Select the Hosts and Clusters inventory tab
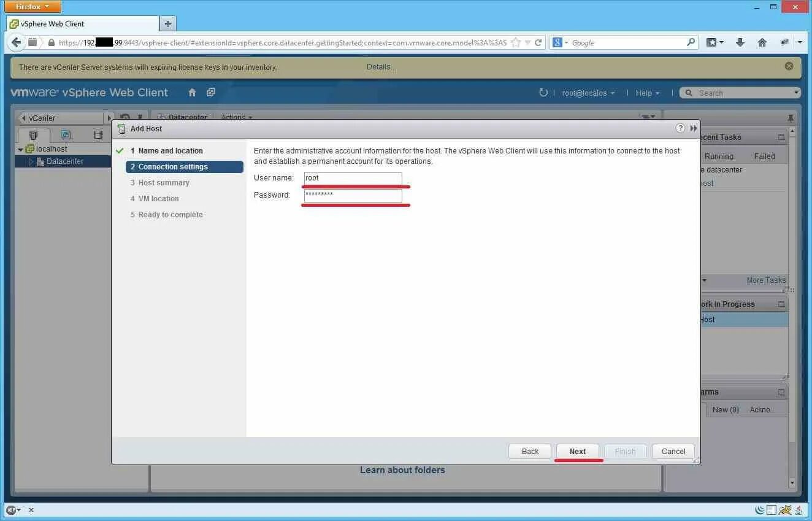This screenshot has height=521, width=812. tap(34, 135)
